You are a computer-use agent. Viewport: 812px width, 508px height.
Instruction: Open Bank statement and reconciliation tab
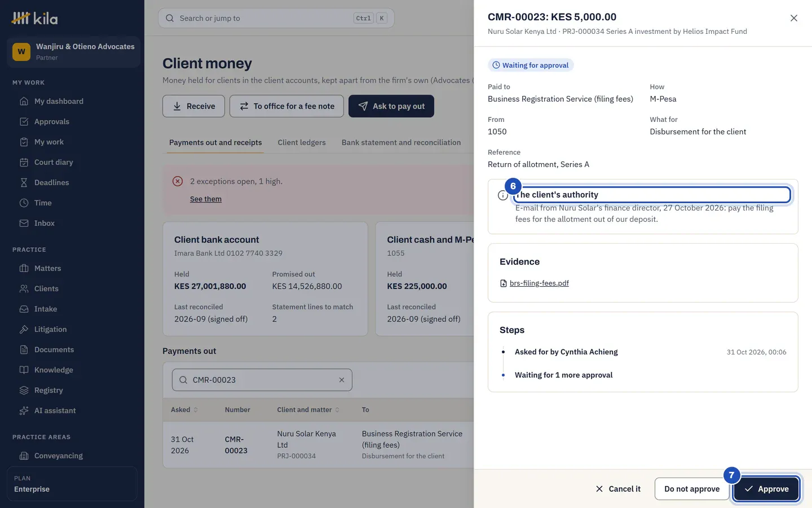[401, 143]
